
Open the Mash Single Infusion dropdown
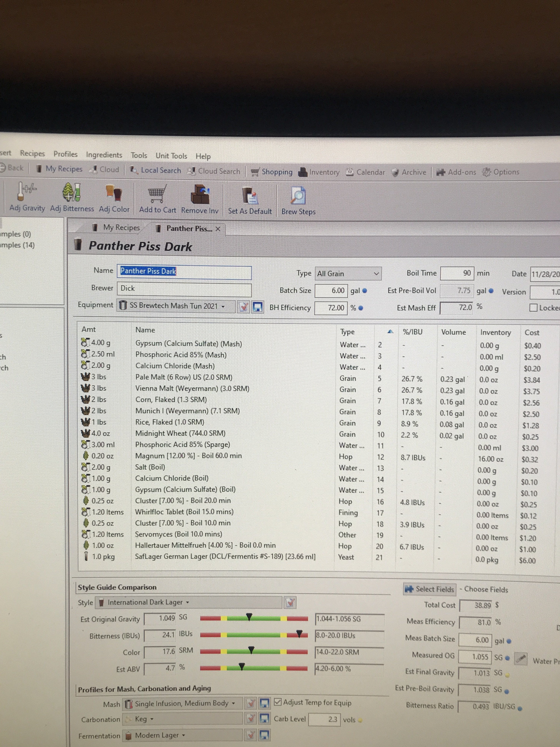(183, 704)
